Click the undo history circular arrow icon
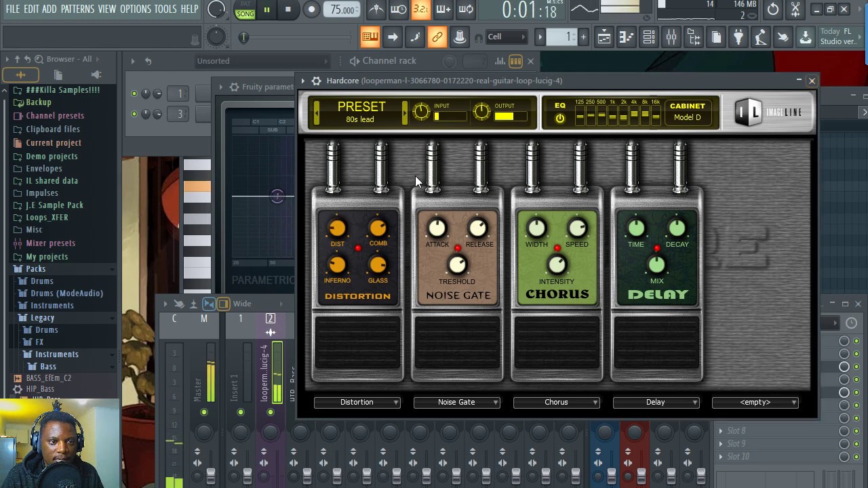Image resolution: width=868 pixels, height=488 pixels. point(773,9)
